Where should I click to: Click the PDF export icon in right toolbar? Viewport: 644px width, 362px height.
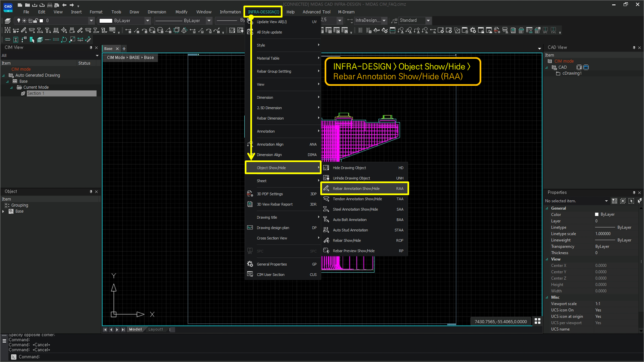point(497,30)
